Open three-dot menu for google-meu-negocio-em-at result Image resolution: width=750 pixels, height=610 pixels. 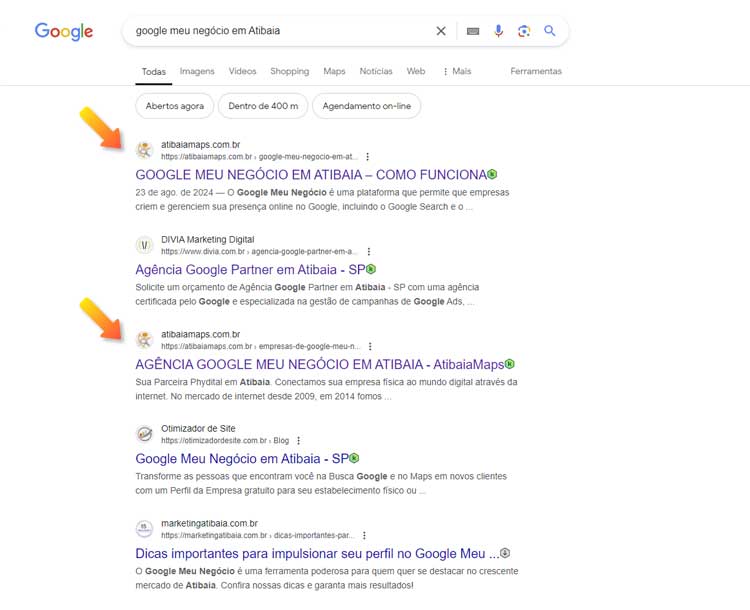[x=367, y=156]
